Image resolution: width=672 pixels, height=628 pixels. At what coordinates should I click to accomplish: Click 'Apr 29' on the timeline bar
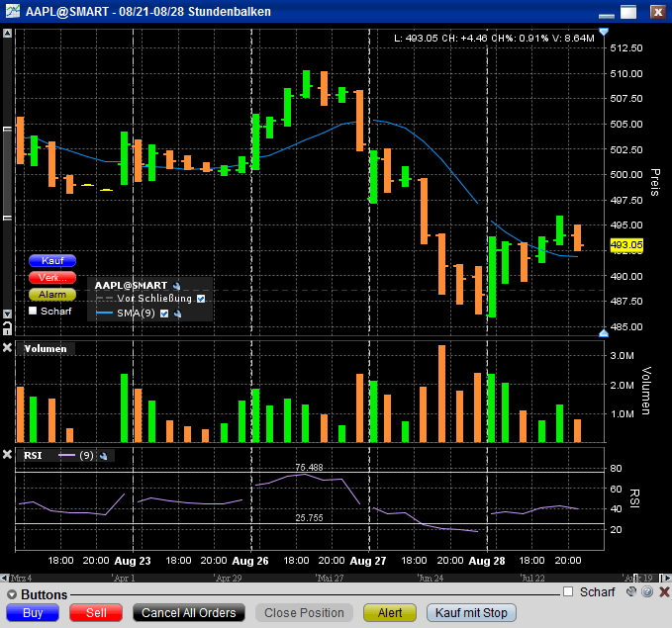[229, 578]
